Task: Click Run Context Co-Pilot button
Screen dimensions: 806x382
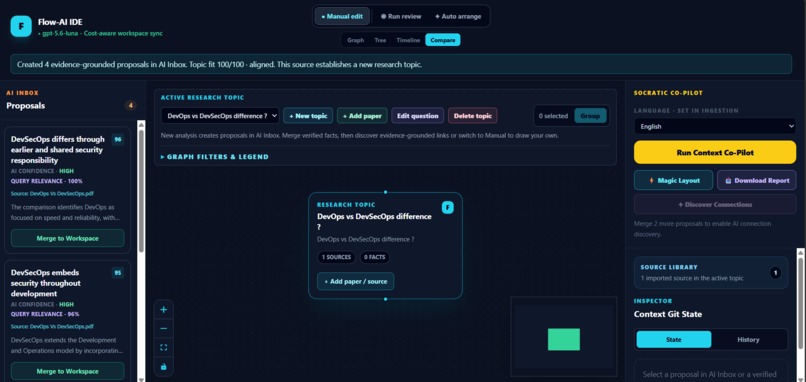Action: (x=715, y=152)
